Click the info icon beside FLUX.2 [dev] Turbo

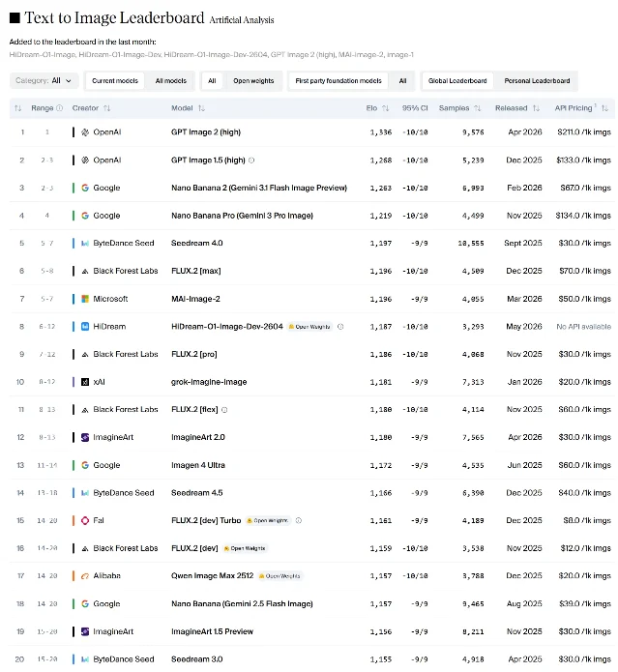(299, 521)
